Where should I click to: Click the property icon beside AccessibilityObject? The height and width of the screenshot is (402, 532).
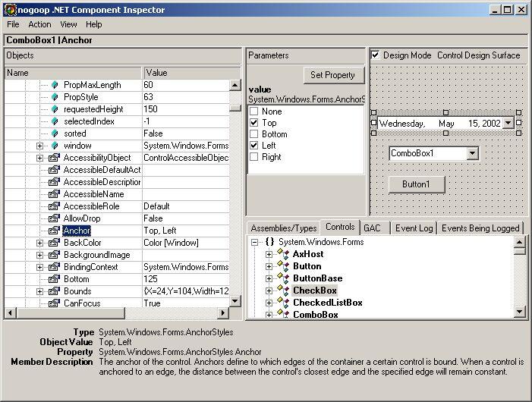pyautogui.click(x=55, y=158)
